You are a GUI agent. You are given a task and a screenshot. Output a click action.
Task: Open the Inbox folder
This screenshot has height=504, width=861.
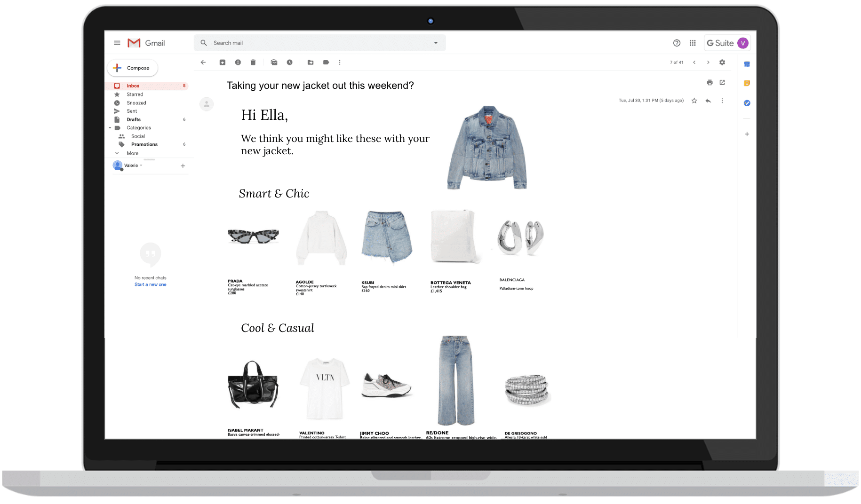pyautogui.click(x=146, y=86)
